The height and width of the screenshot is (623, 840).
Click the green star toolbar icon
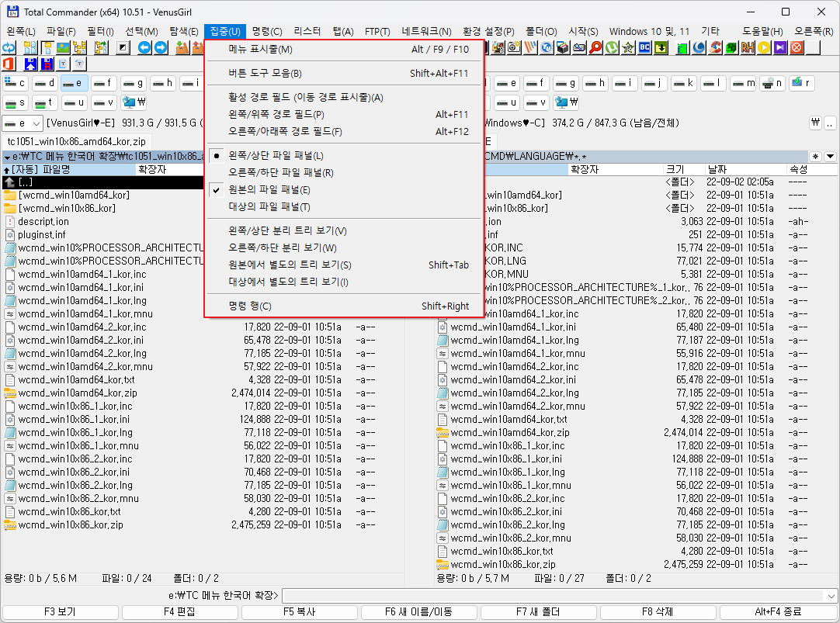[628, 48]
